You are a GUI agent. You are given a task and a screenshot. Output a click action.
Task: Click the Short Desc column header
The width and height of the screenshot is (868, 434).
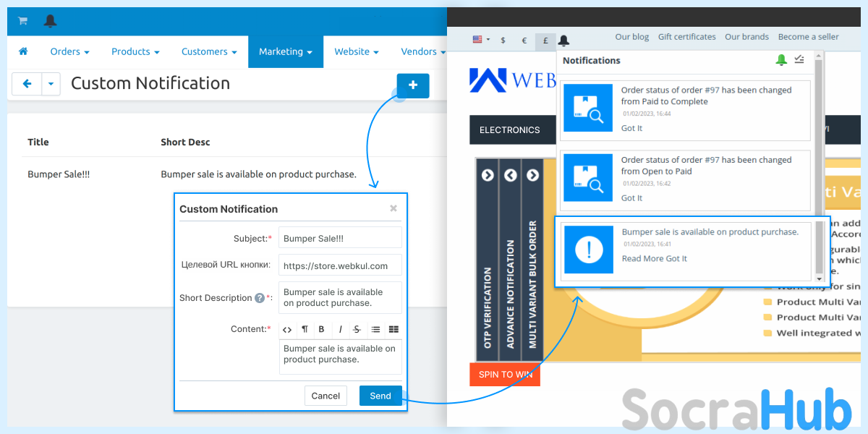tap(185, 142)
